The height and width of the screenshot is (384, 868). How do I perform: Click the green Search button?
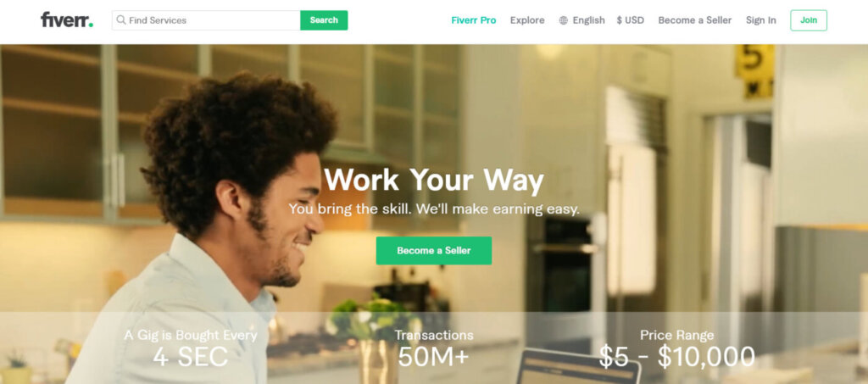tap(324, 19)
